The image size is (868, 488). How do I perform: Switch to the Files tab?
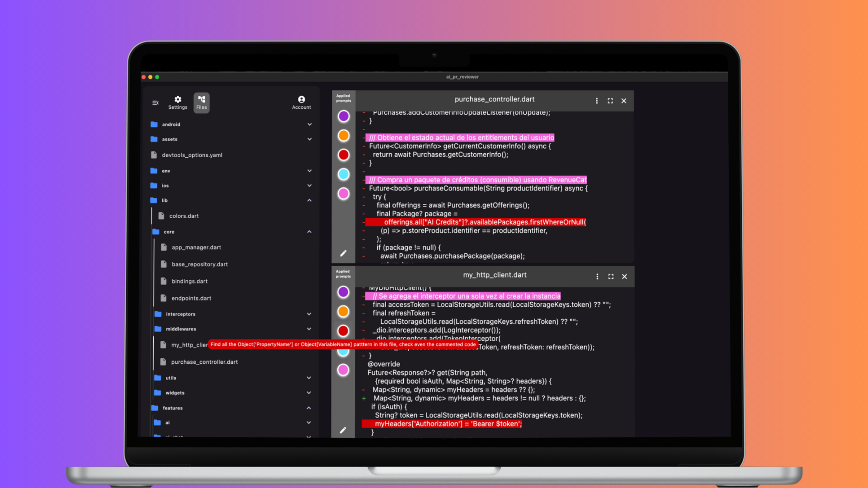tap(202, 103)
